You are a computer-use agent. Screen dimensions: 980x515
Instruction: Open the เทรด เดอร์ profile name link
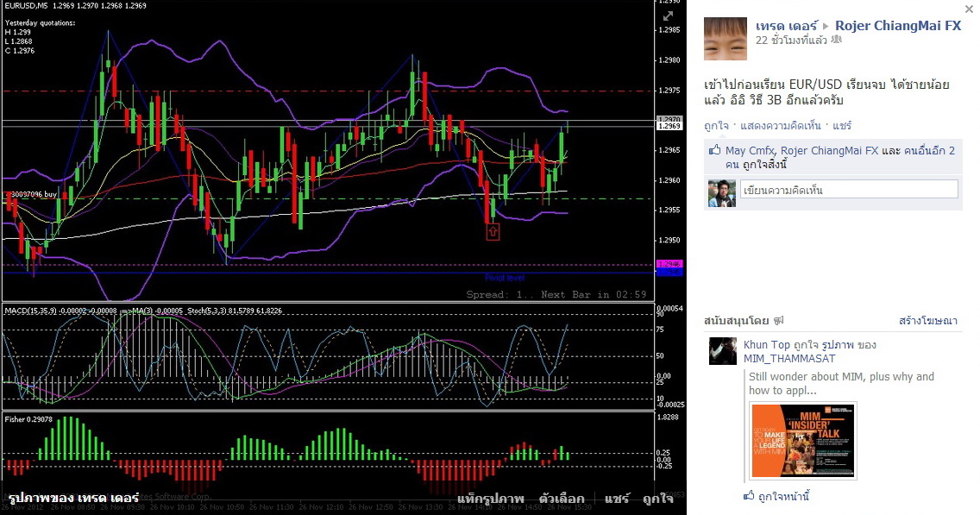(786, 26)
